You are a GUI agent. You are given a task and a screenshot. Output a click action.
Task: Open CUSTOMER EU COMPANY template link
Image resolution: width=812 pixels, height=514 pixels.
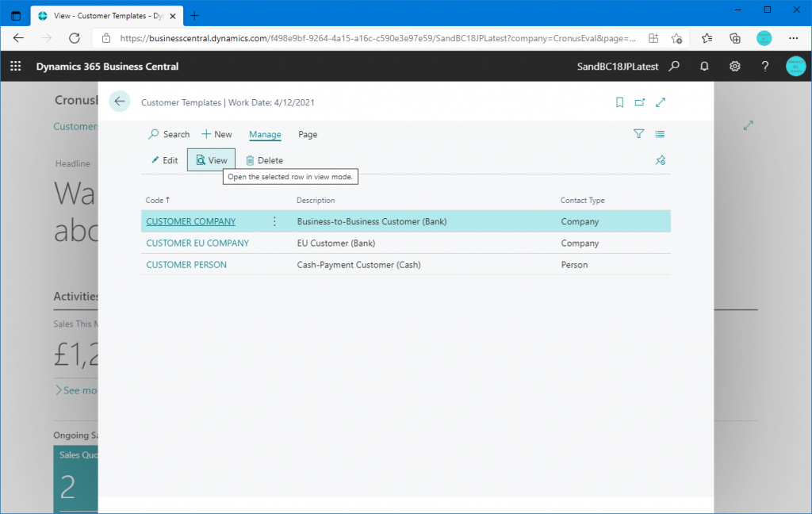tap(197, 243)
